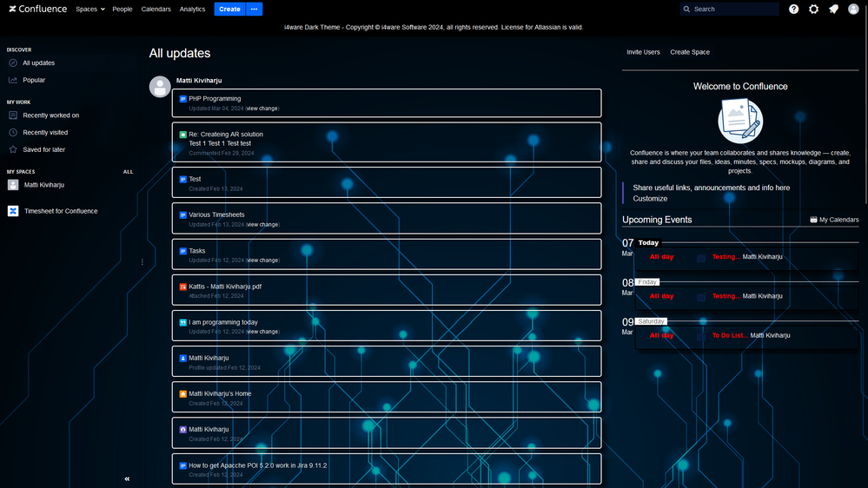Image resolution: width=868 pixels, height=488 pixels.
Task: Open the Analytics menu
Action: pyautogui.click(x=192, y=9)
